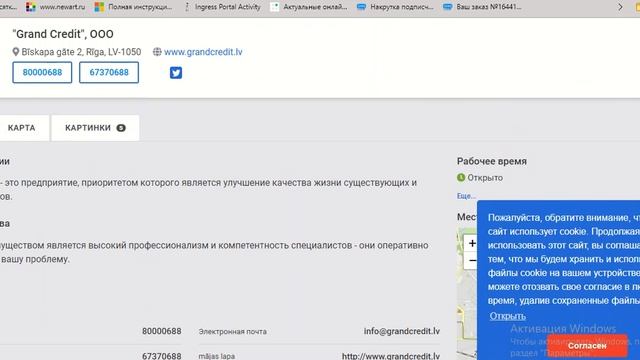This screenshot has height=360, width=640.
Task: Accept cookies with the Согласен button
Action: click(587, 345)
